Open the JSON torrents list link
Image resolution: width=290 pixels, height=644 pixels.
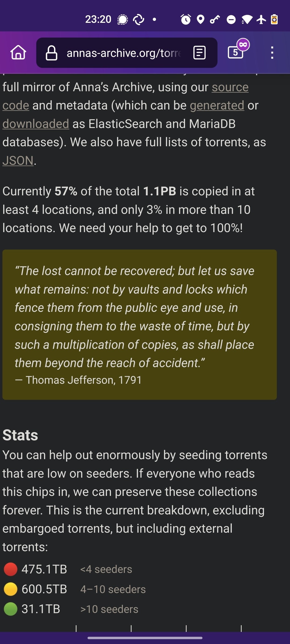(18, 161)
